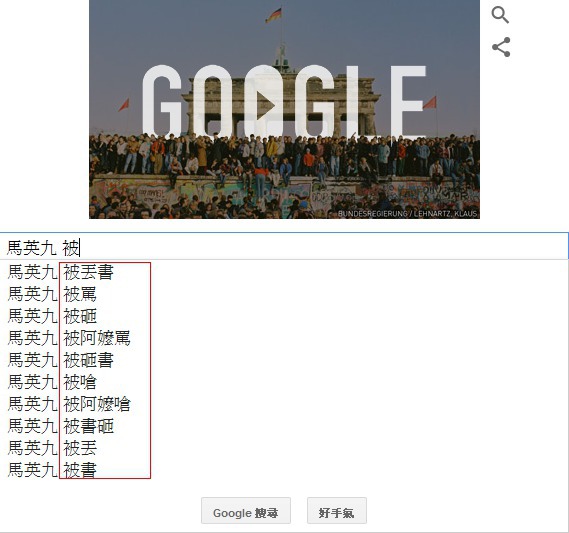Screen dimensions: 569x533
Task: Select suggestion 馬英九 被書砸
Action: [284, 426]
